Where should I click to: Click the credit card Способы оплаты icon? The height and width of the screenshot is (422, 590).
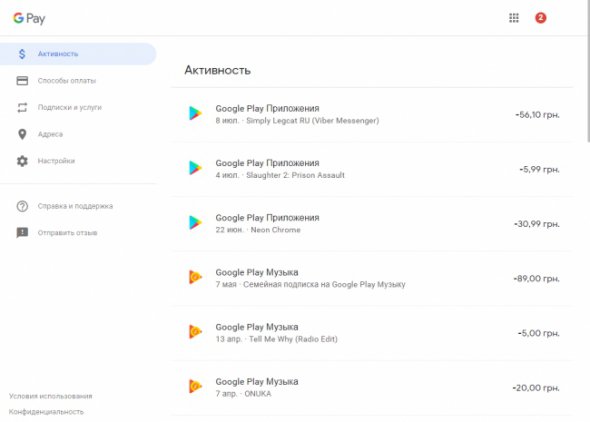tap(22, 80)
